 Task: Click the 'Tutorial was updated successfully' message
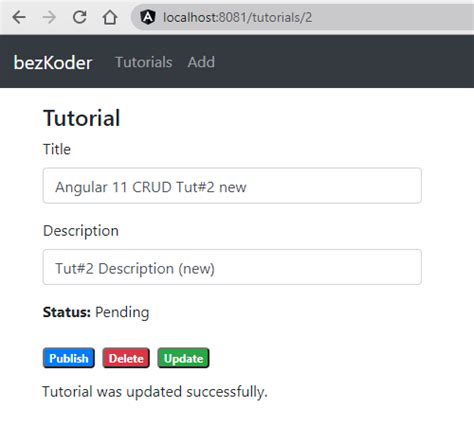coord(155,392)
